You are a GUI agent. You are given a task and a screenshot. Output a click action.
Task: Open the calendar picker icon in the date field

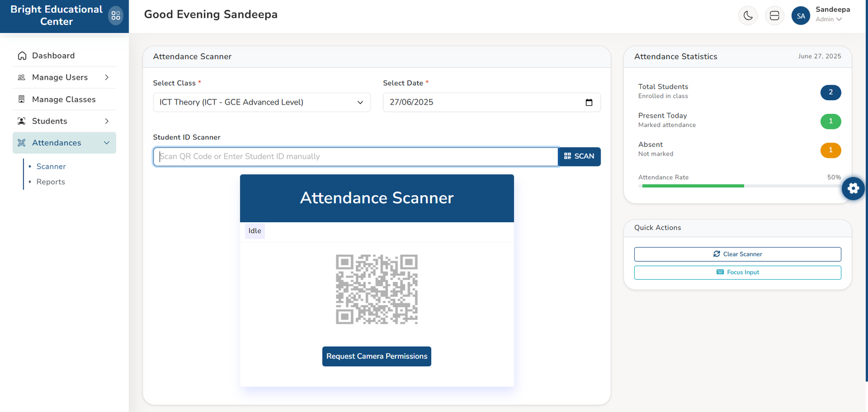click(589, 102)
